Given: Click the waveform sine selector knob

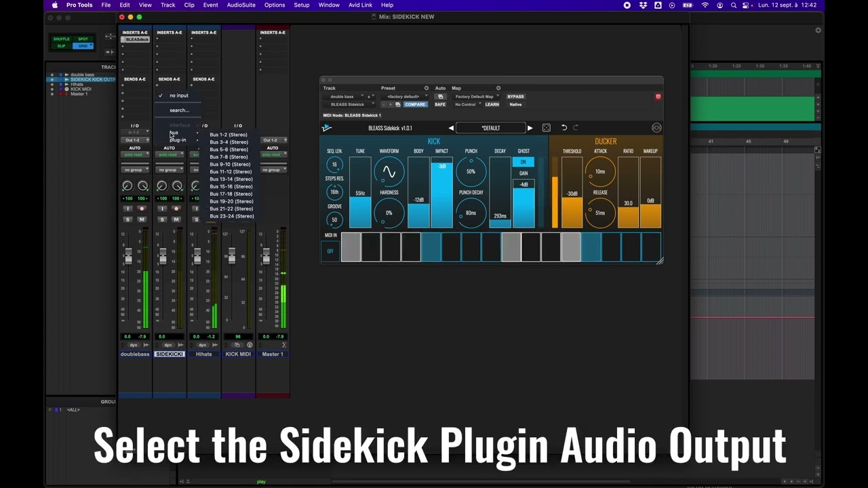Looking at the screenshot, I should pos(389,172).
